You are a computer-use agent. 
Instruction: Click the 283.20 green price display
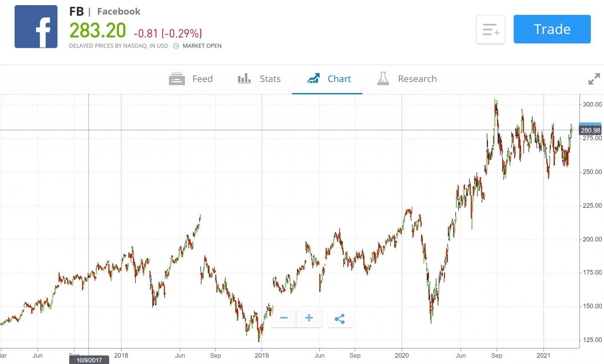[97, 31]
